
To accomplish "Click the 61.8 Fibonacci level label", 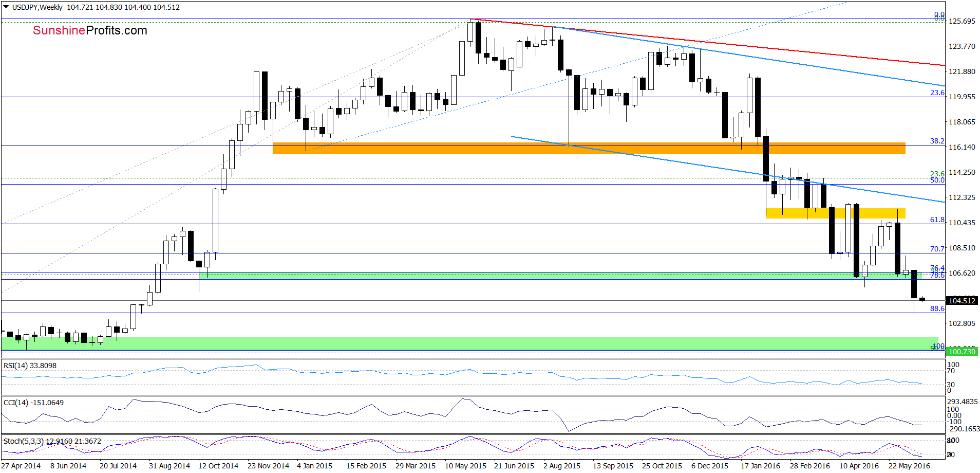I will [937, 220].
